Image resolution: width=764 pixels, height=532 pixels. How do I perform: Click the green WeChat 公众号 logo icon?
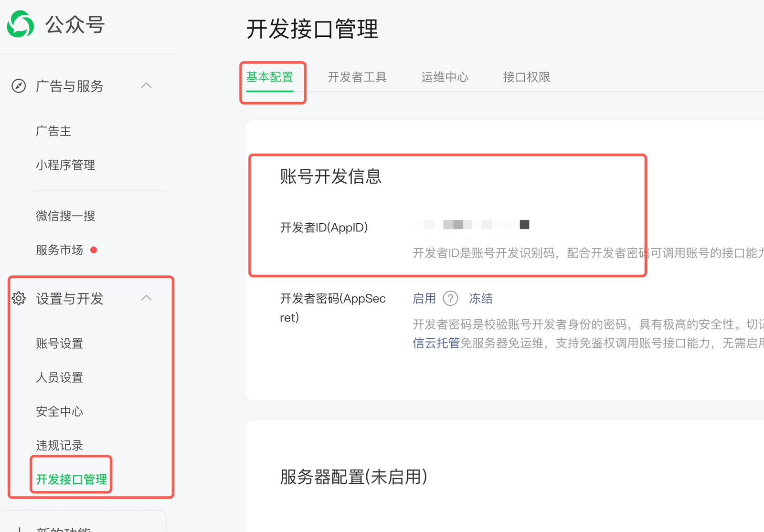point(21,24)
